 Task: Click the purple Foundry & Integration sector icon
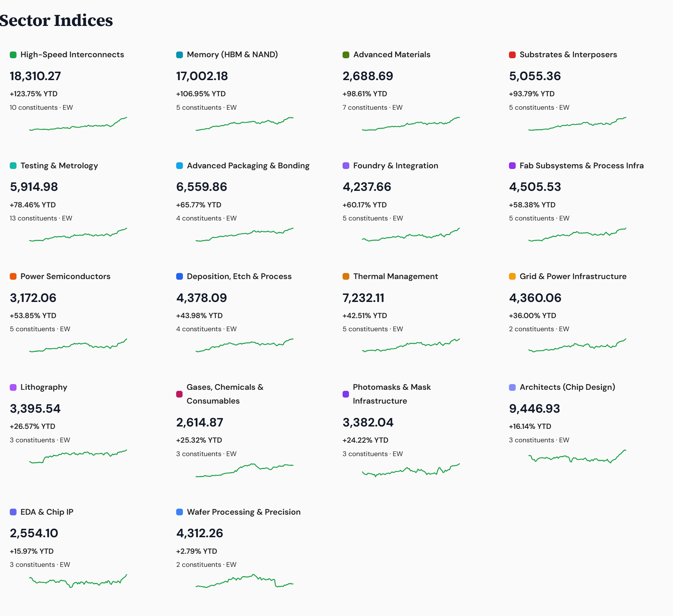click(345, 165)
